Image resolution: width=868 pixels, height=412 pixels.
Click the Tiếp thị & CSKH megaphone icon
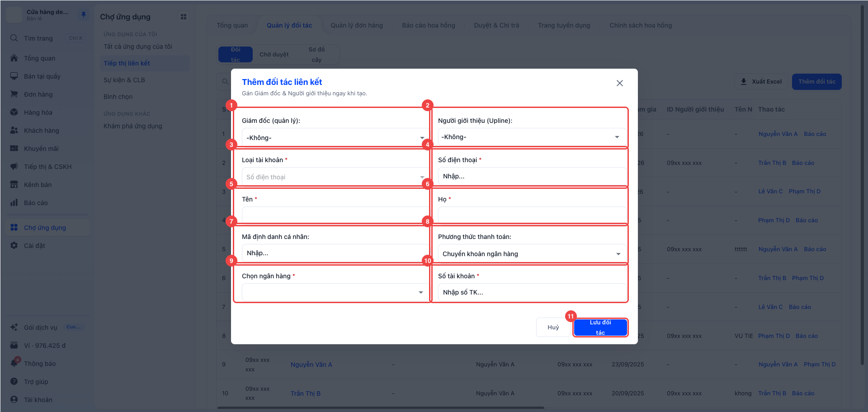click(x=14, y=166)
